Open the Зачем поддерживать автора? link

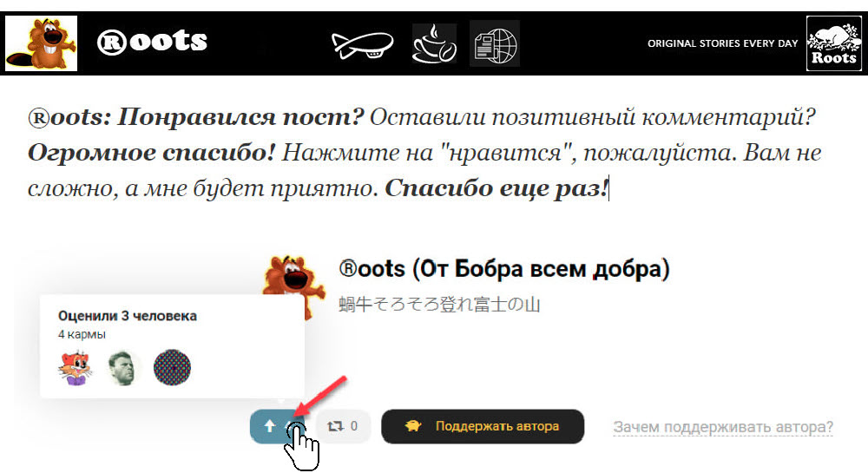point(723,427)
